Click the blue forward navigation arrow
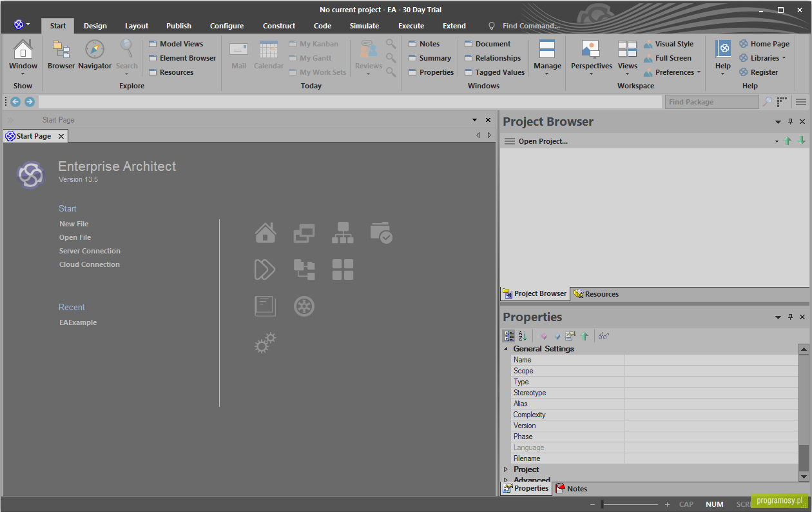 click(x=30, y=102)
